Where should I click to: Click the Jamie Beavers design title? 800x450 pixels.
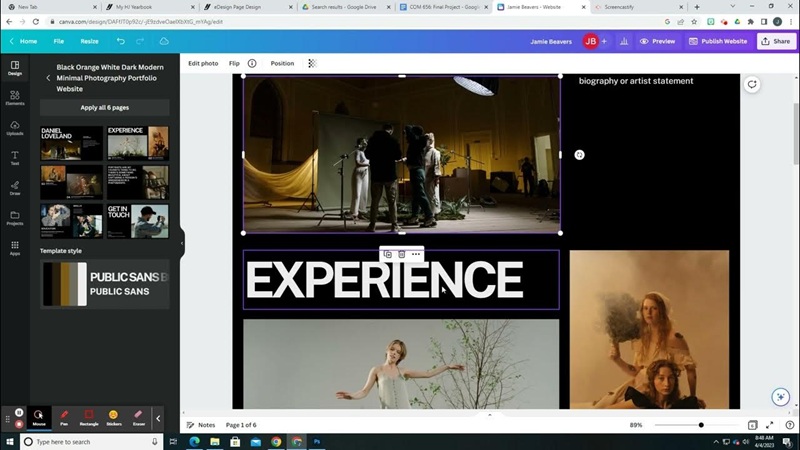click(551, 41)
